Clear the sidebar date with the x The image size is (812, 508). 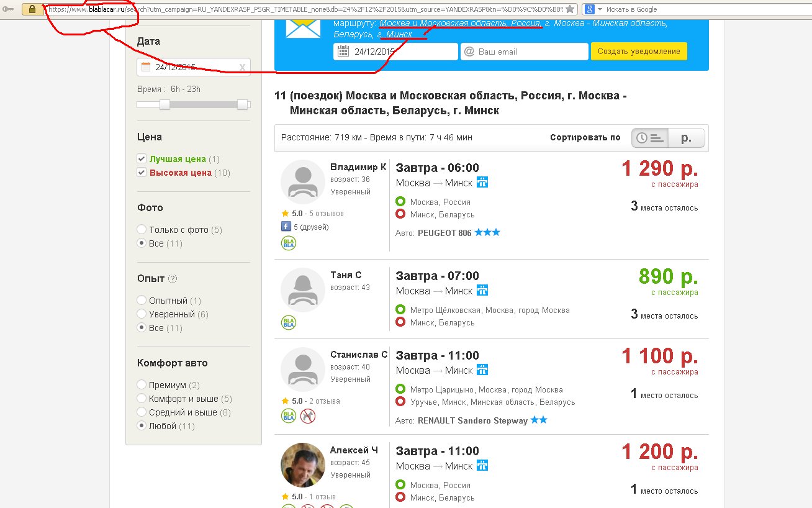pyautogui.click(x=242, y=67)
